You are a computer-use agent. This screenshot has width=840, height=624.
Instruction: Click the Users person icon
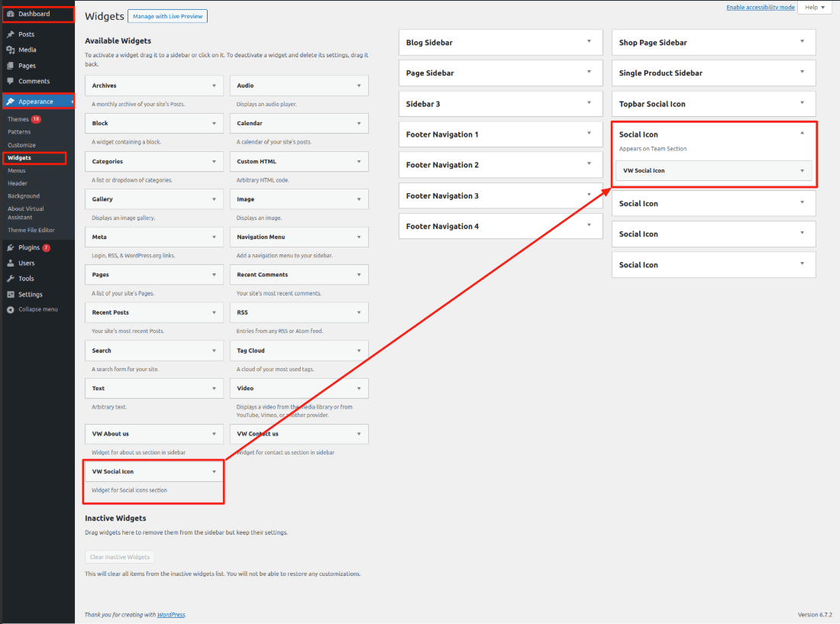click(10, 263)
